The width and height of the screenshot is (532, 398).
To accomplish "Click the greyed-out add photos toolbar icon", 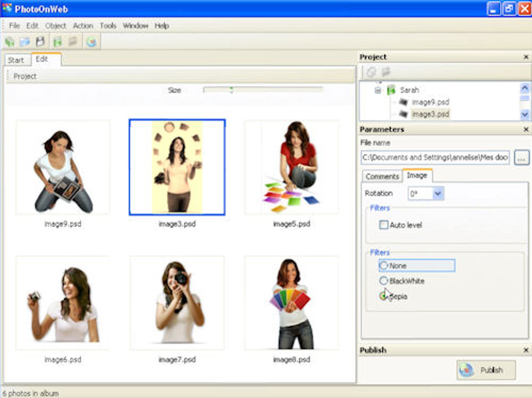I will click(72, 42).
